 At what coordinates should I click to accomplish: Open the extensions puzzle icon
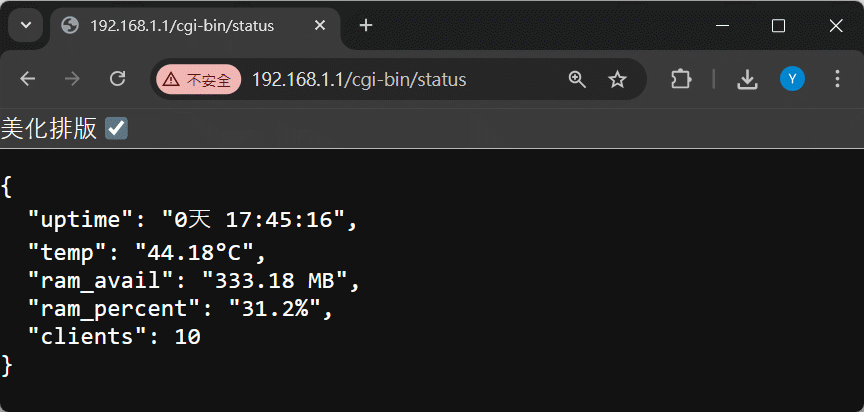tap(681, 79)
